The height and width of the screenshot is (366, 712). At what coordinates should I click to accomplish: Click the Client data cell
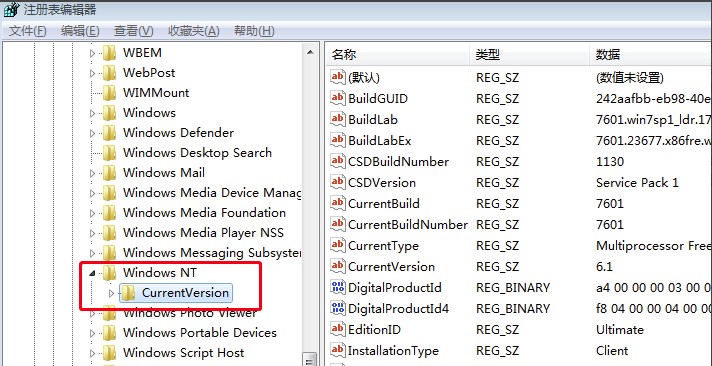[x=612, y=351]
